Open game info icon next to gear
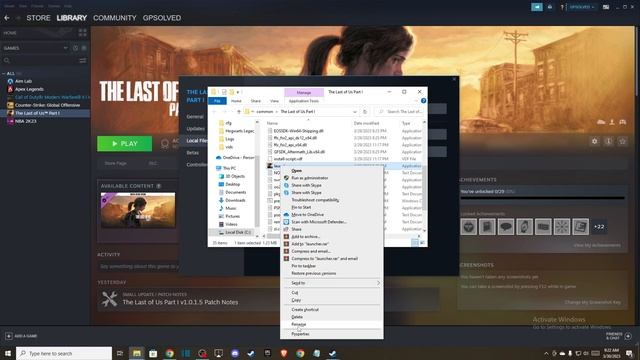Viewport: 640px width, 360px height. coord(608,141)
